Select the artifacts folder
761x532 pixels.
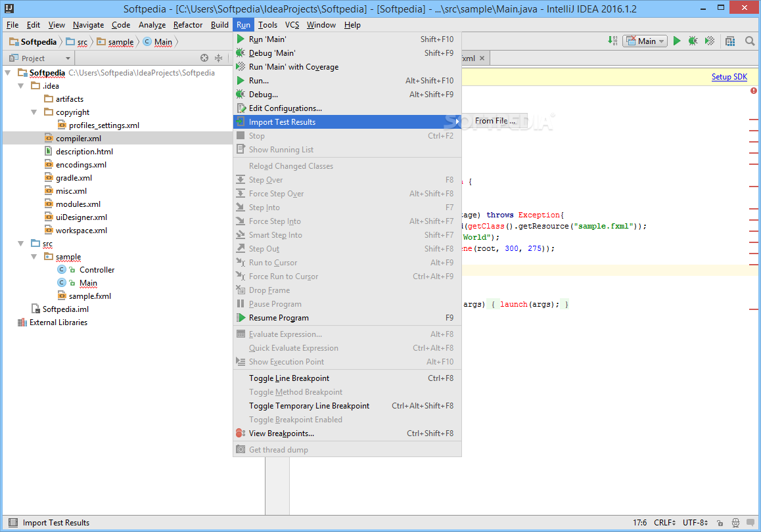pos(70,99)
